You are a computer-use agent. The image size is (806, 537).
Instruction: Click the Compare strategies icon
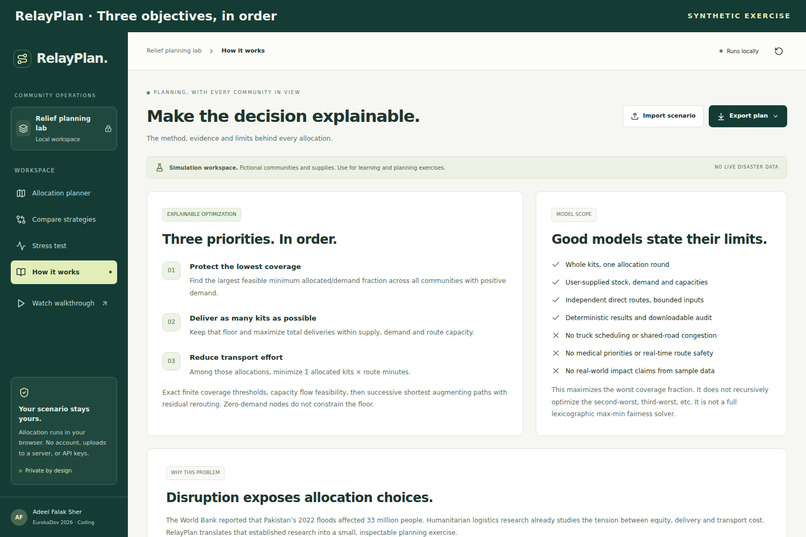tap(21, 219)
